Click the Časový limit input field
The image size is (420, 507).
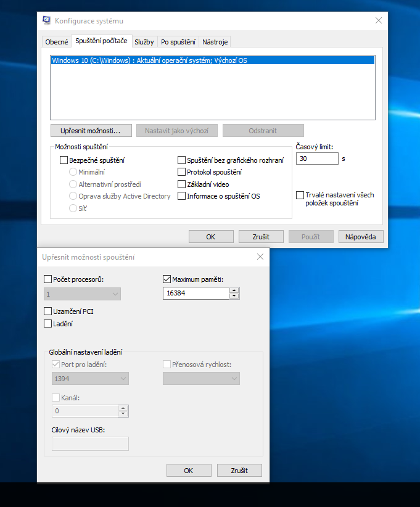tap(317, 159)
